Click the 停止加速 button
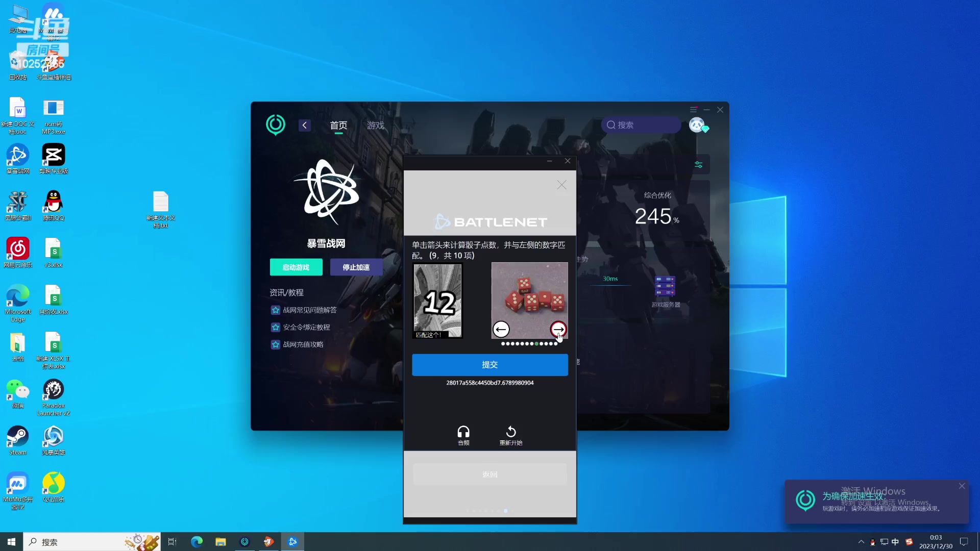The height and width of the screenshot is (551, 980). pyautogui.click(x=356, y=267)
